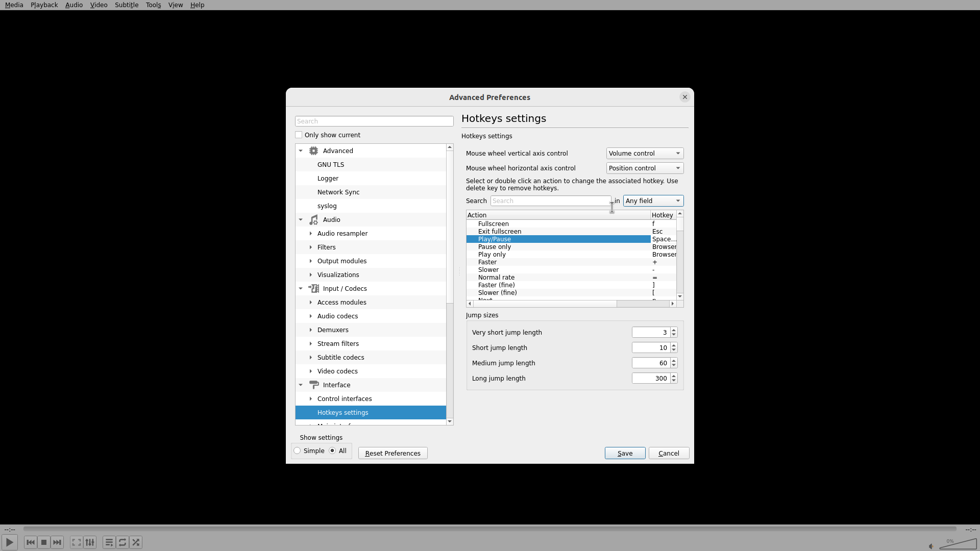
Task: Check the "Only show current" checkbox
Action: 299,135
